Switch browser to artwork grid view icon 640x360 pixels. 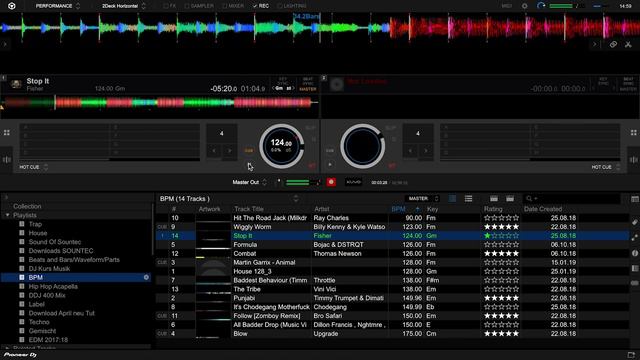pos(452,199)
